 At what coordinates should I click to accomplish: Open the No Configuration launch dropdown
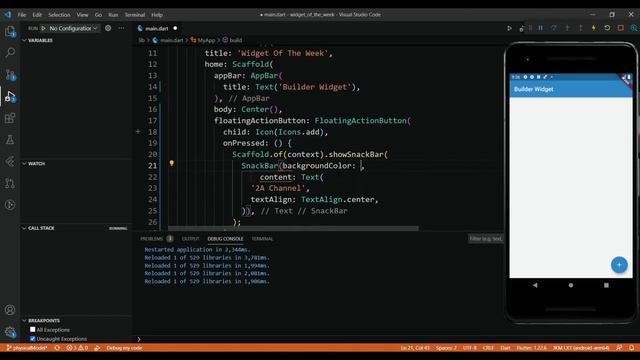point(73,28)
